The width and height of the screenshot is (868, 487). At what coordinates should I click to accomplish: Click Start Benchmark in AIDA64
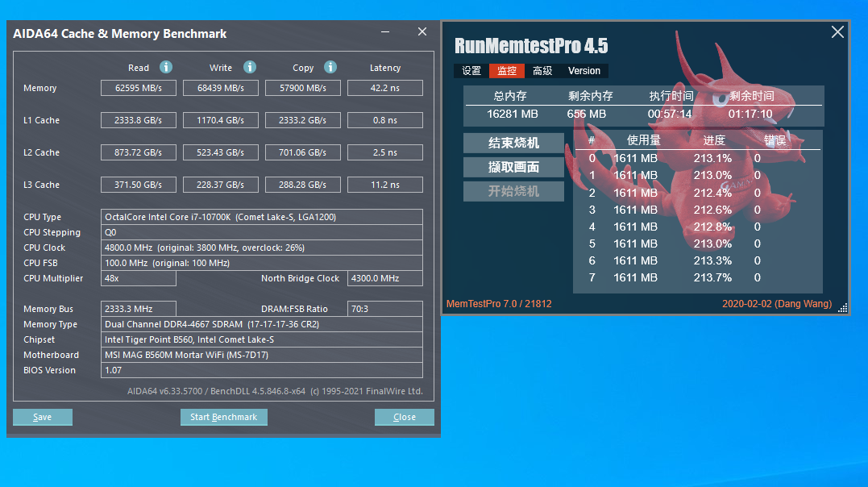click(223, 417)
